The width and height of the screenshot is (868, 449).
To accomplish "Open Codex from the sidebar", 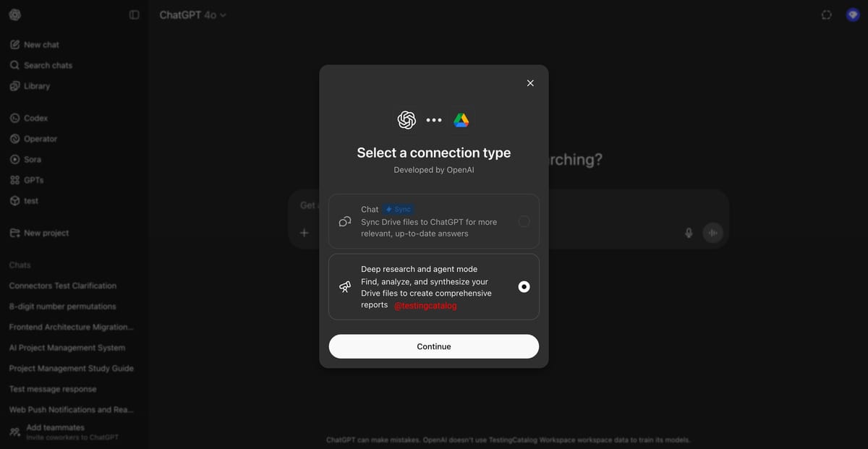I will (29, 118).
